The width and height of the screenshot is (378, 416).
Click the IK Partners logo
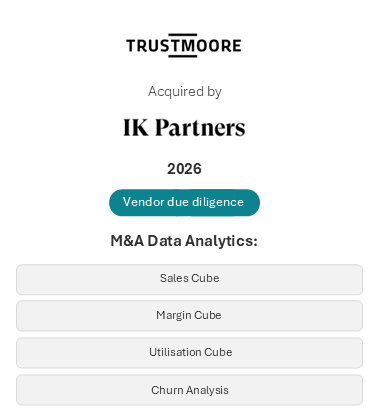[184, 127]
